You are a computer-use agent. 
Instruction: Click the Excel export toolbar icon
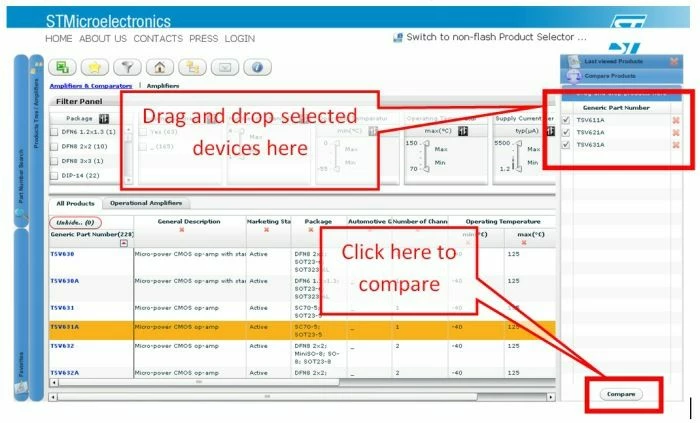pyautogui.click(x=62, y=67)
